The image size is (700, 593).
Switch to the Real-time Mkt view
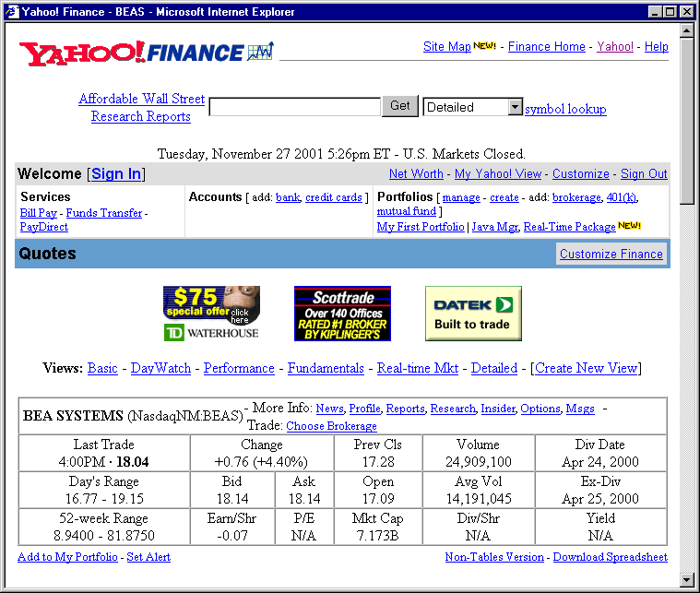coord(418,368)
